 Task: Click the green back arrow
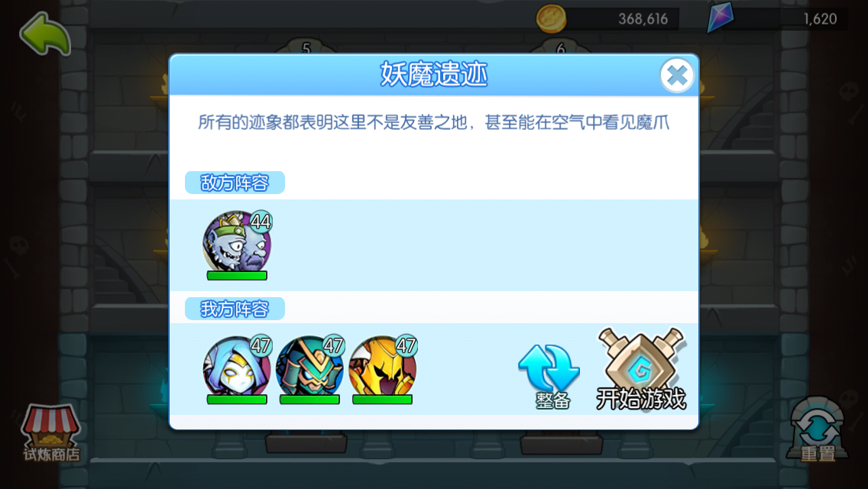point(45,34)
